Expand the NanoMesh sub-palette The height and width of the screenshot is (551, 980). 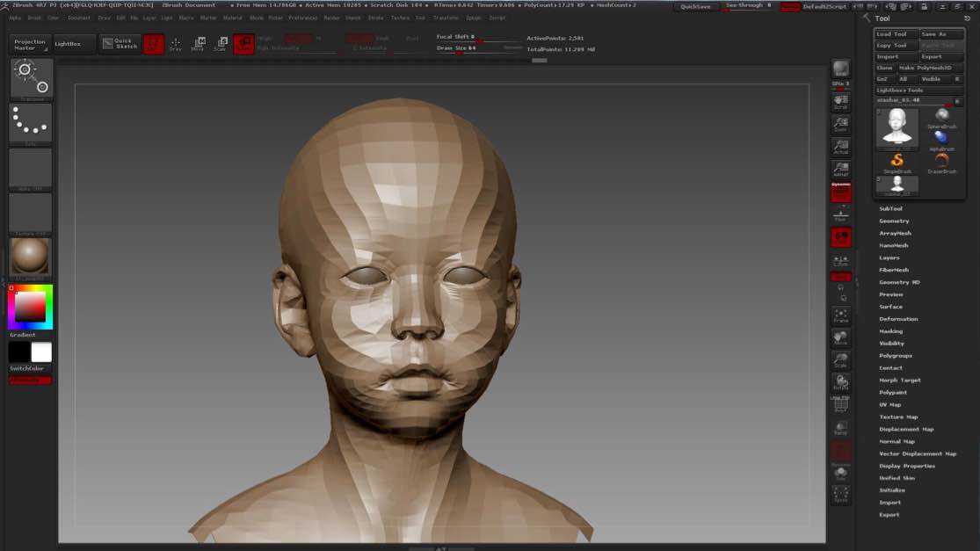click(x=894, y=245)
